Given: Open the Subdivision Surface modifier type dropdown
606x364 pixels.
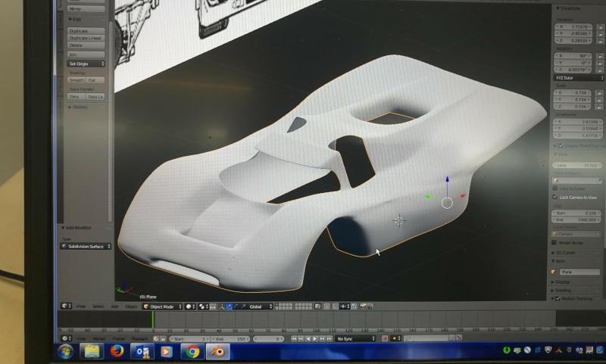Looking at the screenshot, I should pos(86,246).
